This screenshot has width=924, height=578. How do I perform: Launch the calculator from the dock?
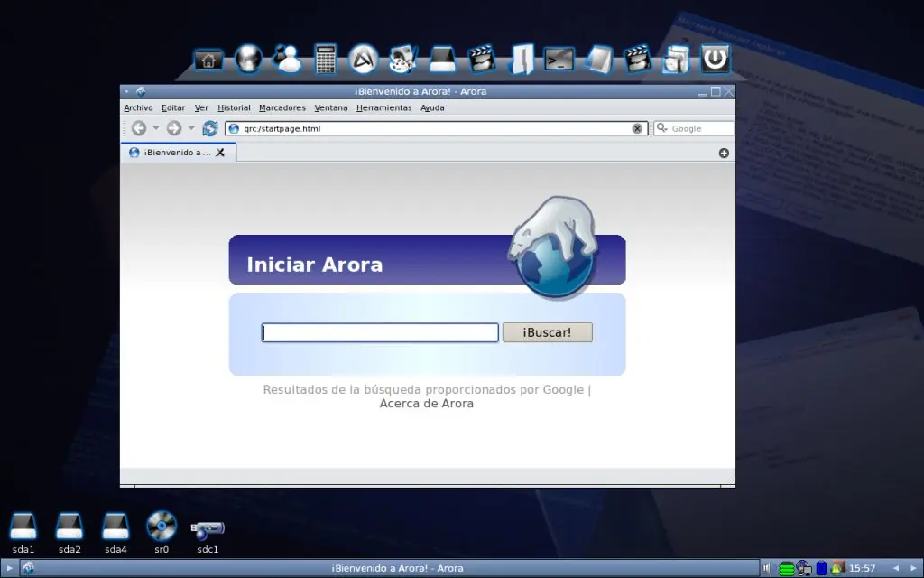[x=325, y=59]
